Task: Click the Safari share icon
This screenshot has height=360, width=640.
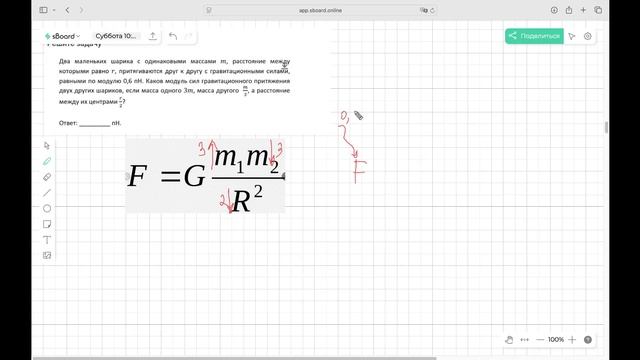Action: point(569,10)
